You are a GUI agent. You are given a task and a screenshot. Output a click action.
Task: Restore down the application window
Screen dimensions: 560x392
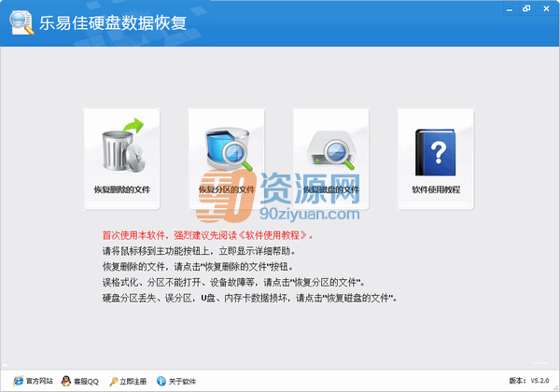(526, 8)
